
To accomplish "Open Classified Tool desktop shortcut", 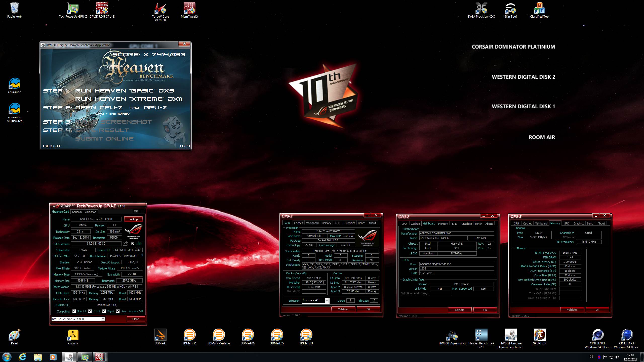I will point(540,10).
